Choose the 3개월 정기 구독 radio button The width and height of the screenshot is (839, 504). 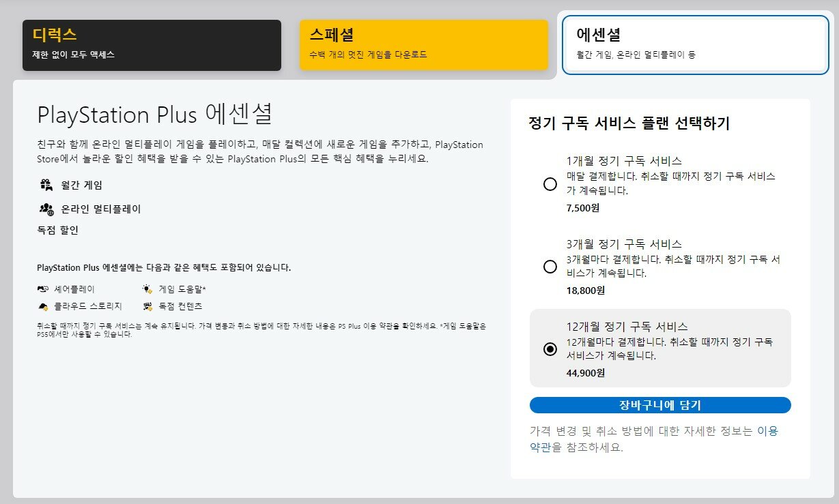550,267
